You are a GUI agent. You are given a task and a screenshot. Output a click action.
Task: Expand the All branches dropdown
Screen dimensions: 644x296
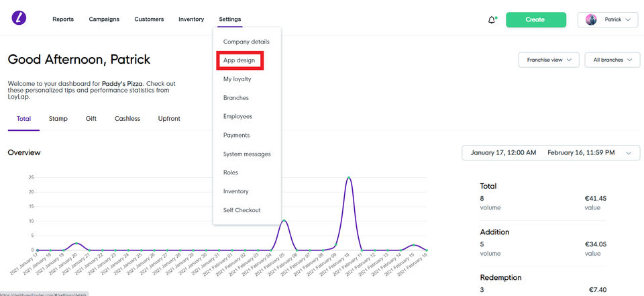tap(612, 60)
